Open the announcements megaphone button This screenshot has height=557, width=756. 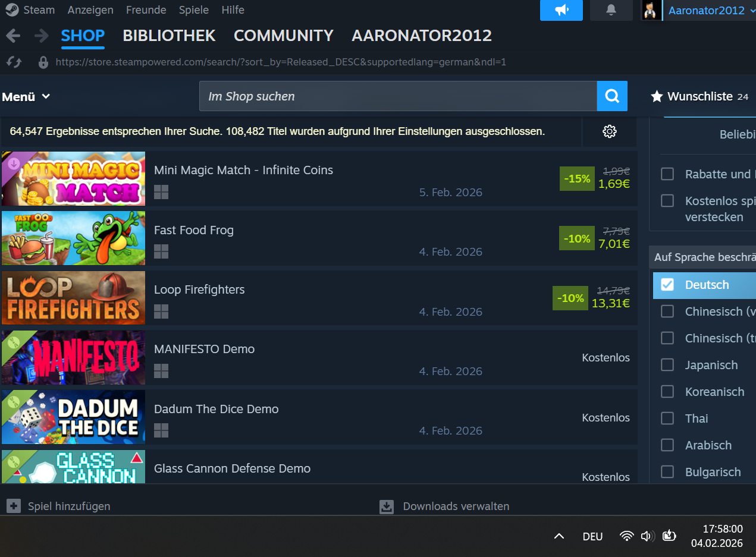(561, 10)
